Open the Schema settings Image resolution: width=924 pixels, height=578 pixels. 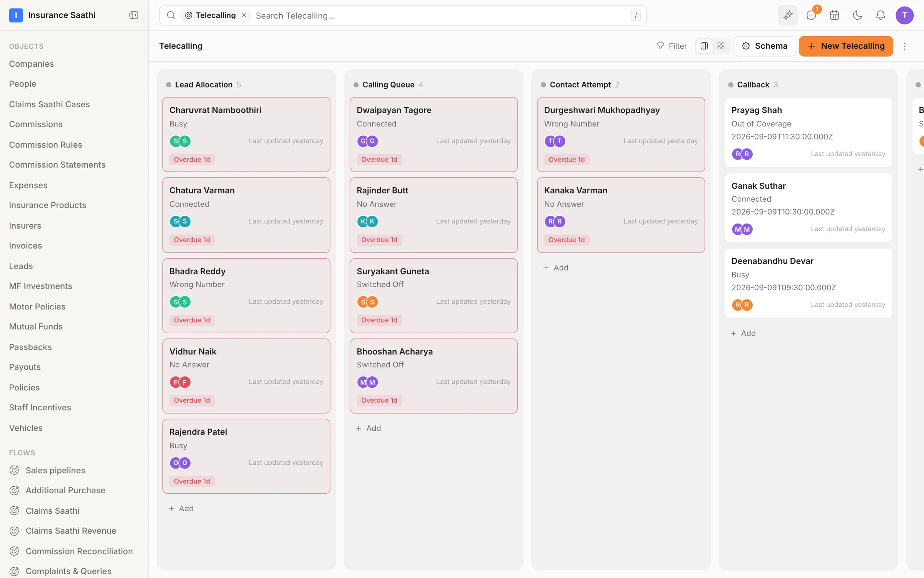[x=765, y=46]
